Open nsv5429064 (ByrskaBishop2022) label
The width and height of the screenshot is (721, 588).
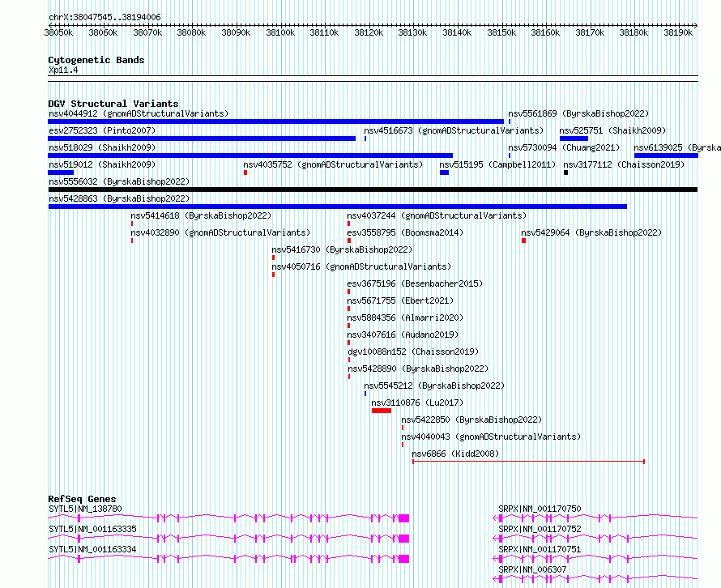pyautogui.click(x=591, y=232)
